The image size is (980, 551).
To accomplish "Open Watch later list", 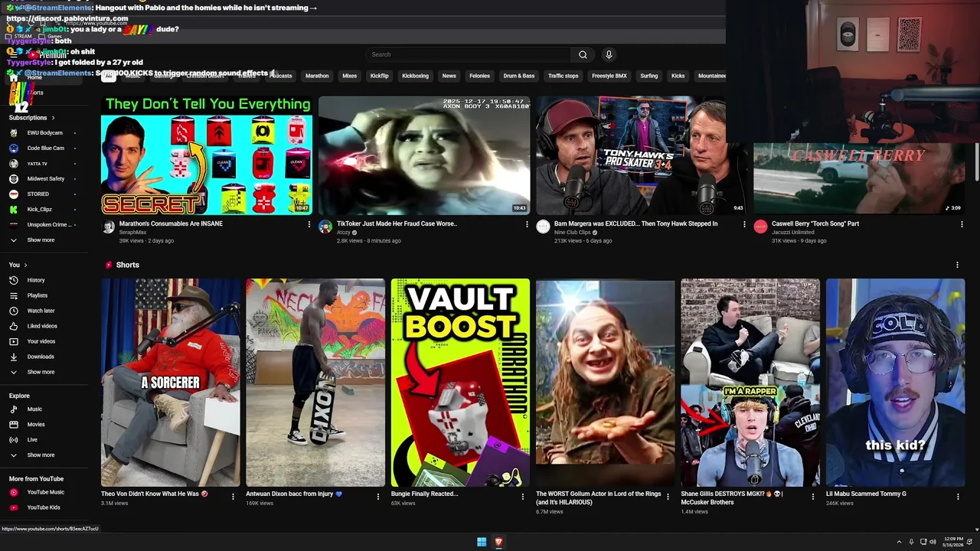I will pos(41,311).
